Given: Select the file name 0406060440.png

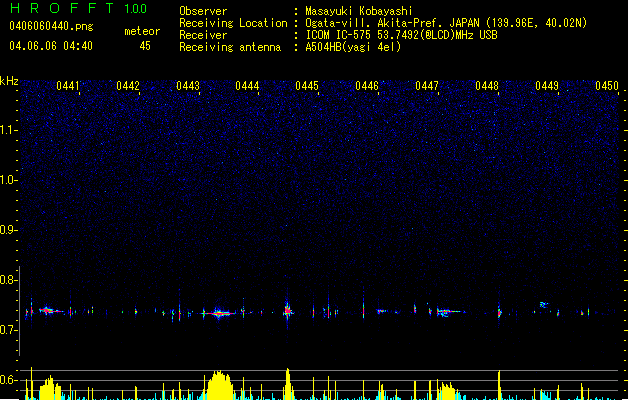Looking at the screenshot, I should 51,26.
